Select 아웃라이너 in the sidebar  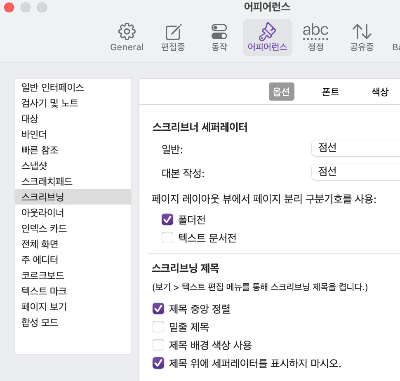point(73,213)
